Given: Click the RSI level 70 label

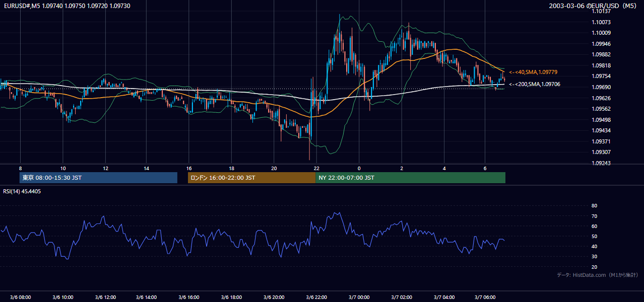Looking at the screenshot, I should click(x=594, y=216).
